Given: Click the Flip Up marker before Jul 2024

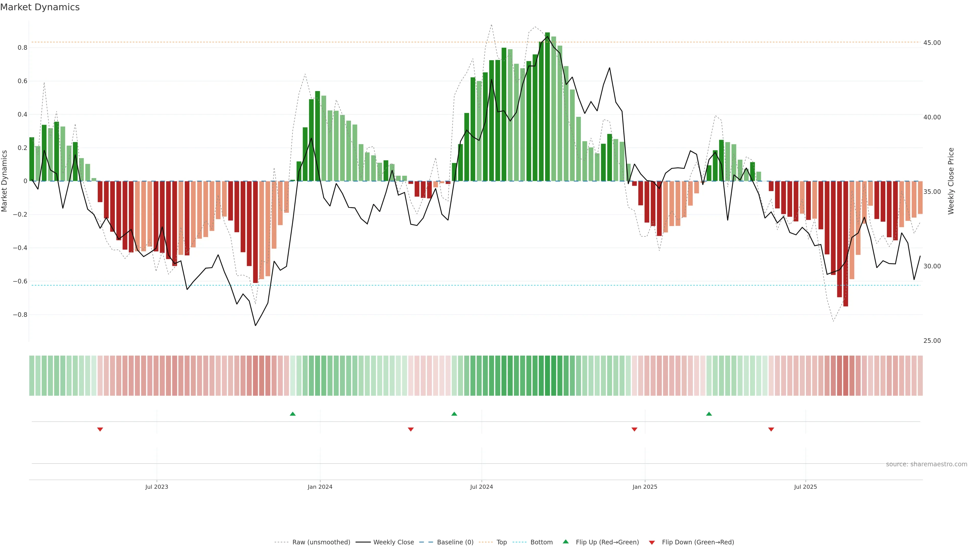Looking at the screenshot, I should point(454,414).
